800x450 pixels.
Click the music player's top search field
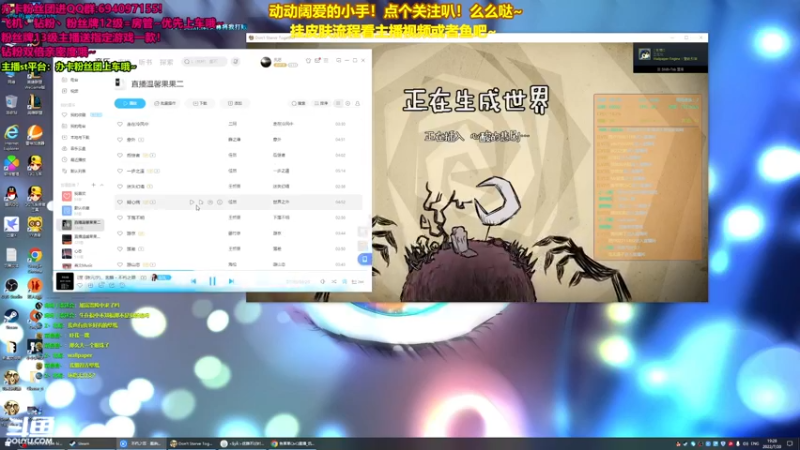coord(204,62)
